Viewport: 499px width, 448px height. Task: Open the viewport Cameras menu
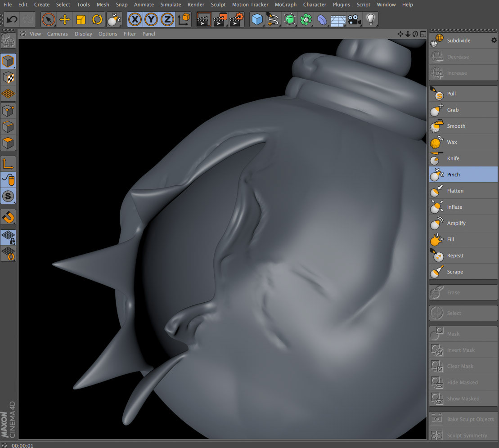pyautogui.click(x=57, y=34)
